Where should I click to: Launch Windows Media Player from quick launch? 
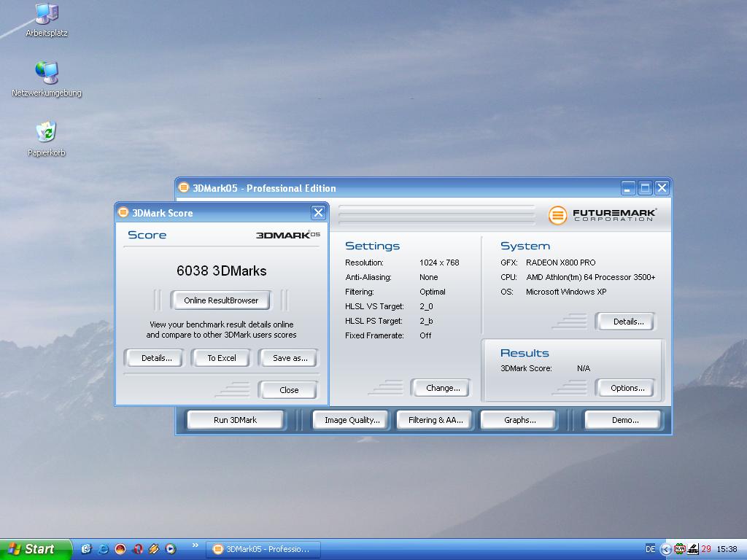171,549
